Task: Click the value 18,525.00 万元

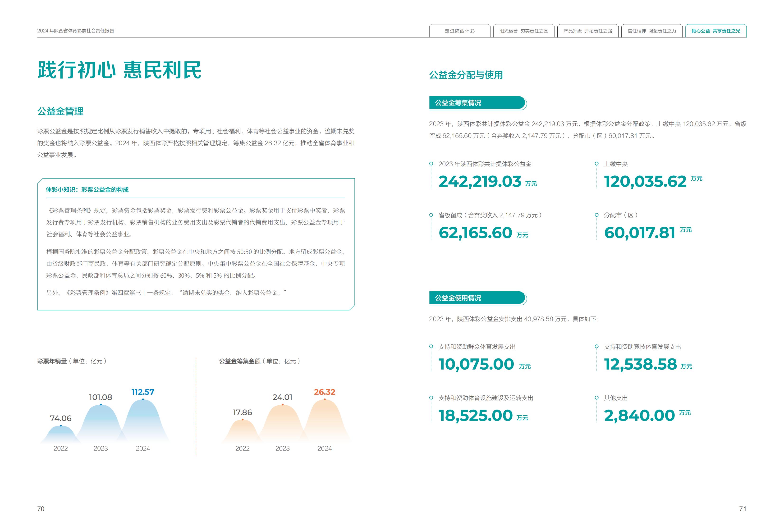Action: 483,416
